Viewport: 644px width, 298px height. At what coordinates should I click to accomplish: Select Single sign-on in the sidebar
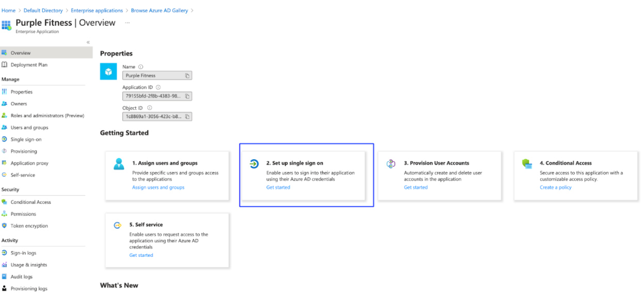pyautogui.click(x=26, y=139)
